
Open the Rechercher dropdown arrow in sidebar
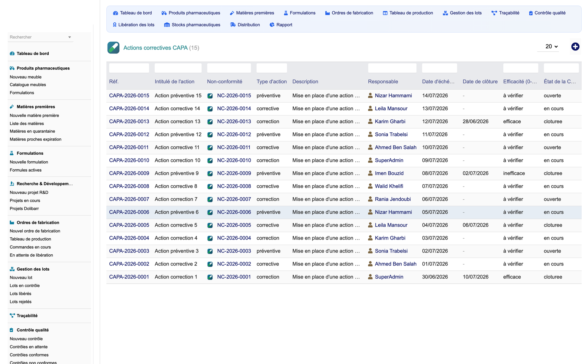tap(69, 37)
